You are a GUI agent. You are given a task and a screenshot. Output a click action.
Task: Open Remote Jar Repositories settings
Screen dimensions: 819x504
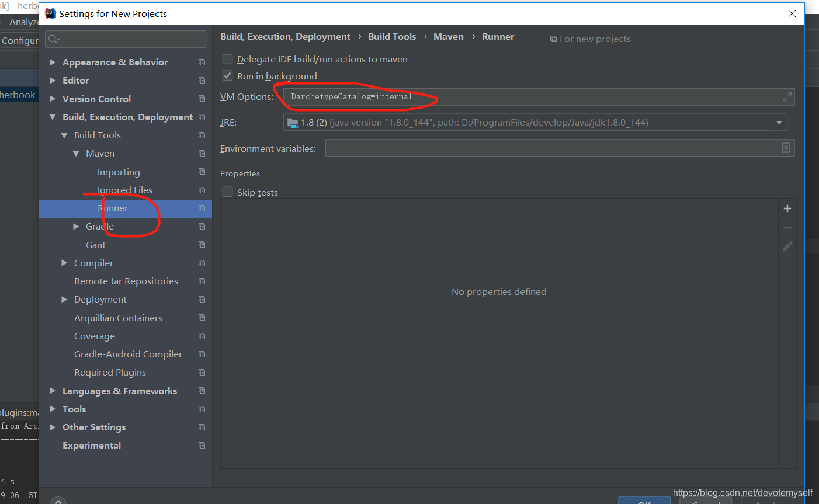126,281
